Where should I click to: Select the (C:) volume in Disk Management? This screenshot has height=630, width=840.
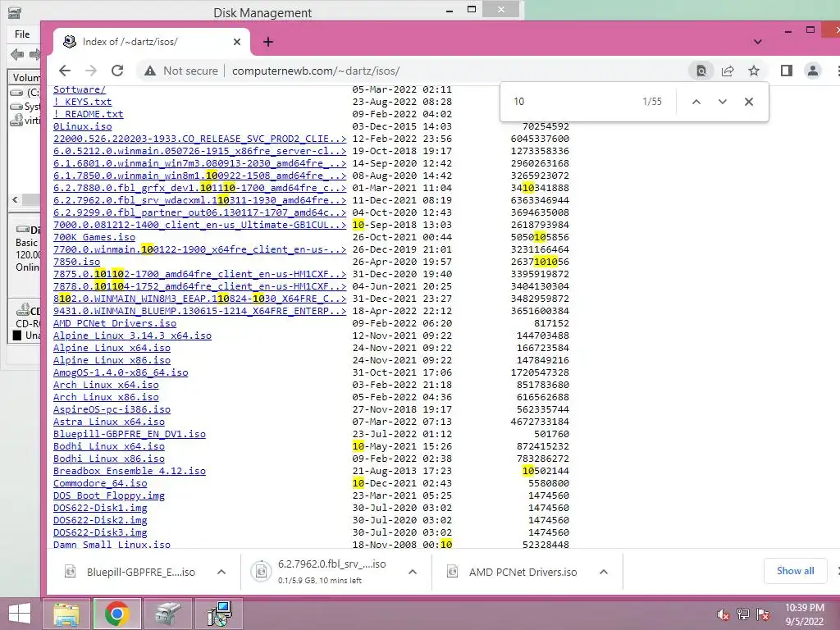point(25,93)
